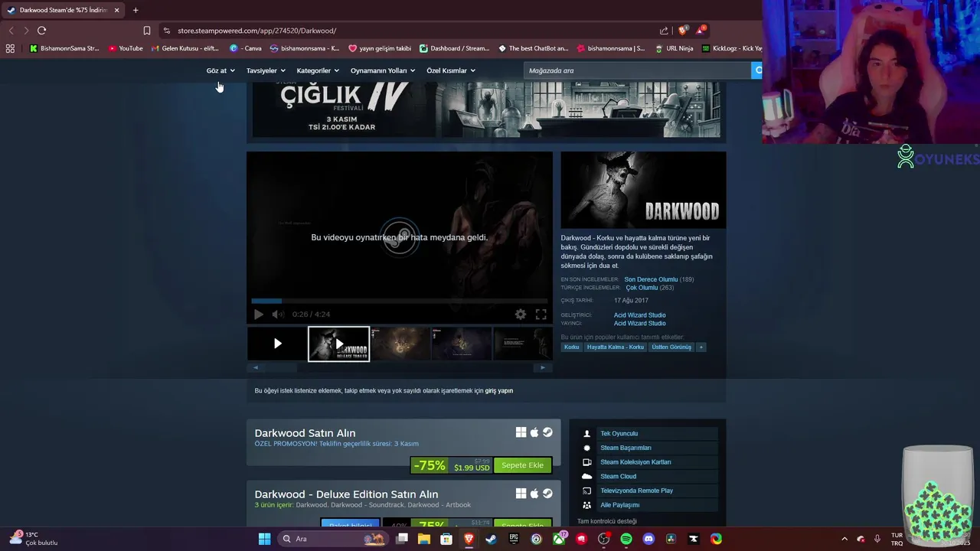This screenshot has width=980, height=551.
Task: Show hidden system tray icons chevron
Action: (844, 539)
